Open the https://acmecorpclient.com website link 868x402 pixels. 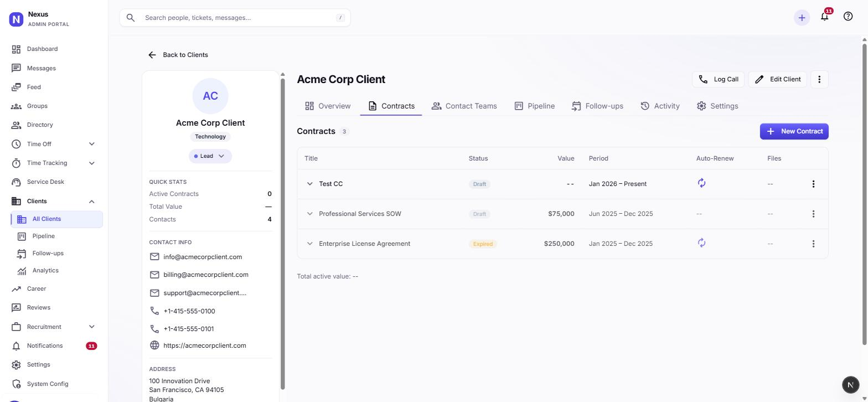205,346
